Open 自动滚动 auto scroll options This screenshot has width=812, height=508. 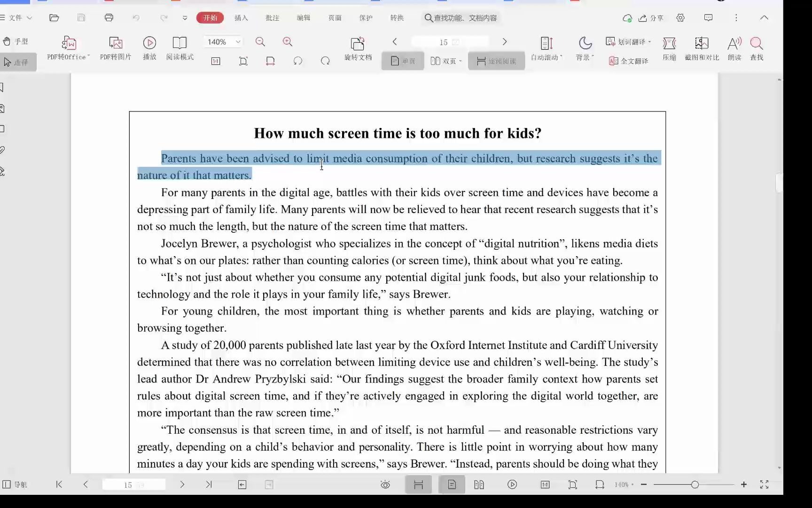point(547,48)
